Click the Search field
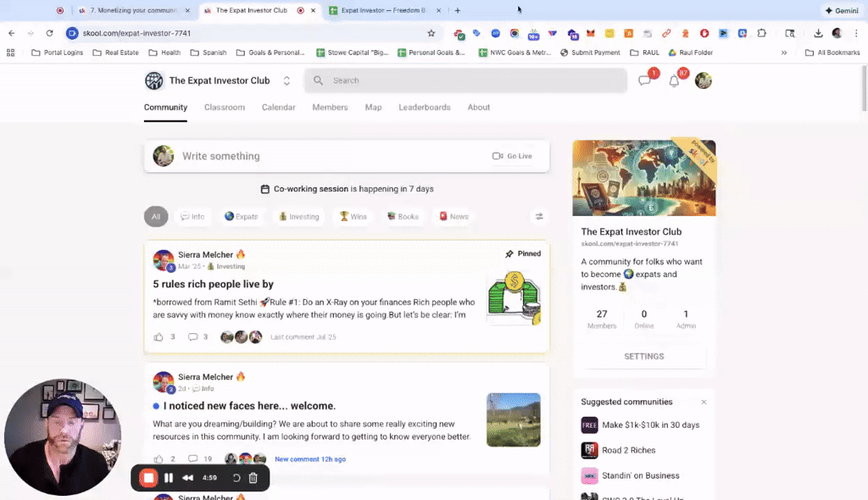 (465, 81)
